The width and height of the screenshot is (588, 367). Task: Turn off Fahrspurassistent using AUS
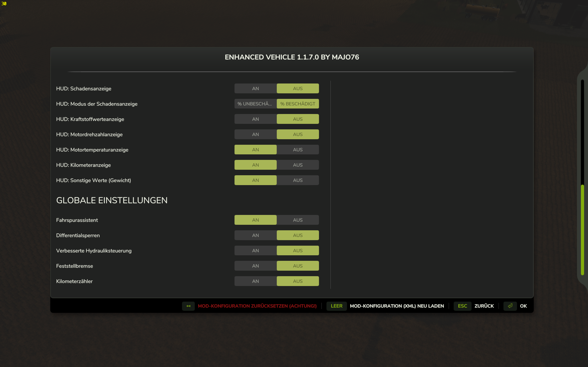click(298, 220)
